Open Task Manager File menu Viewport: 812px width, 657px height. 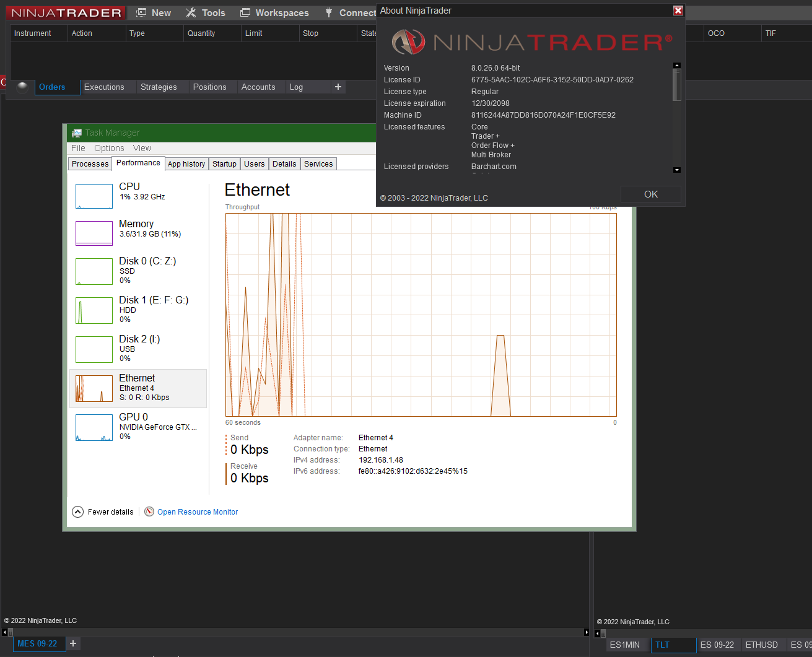[78, 148]
